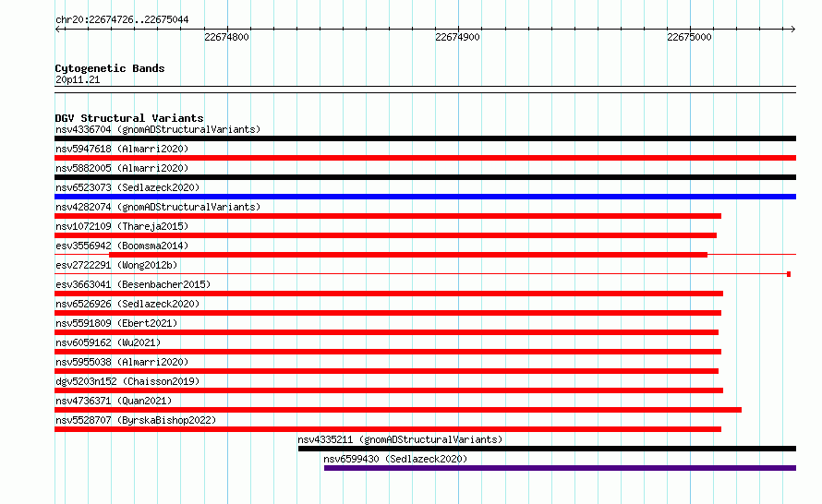
Task: Click the red bar under nsv6526926
Action: [388, 313]
